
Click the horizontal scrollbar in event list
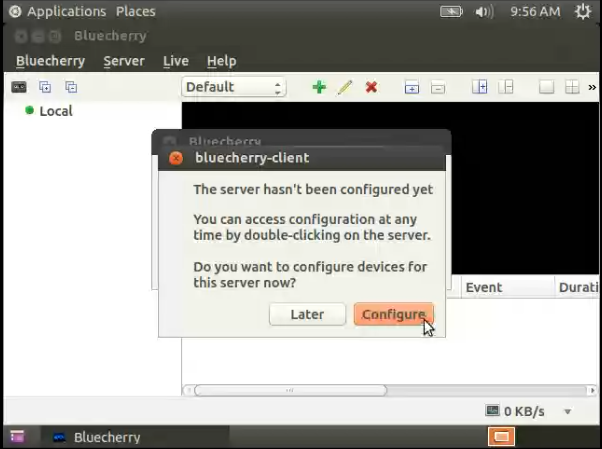click(291, 391)
